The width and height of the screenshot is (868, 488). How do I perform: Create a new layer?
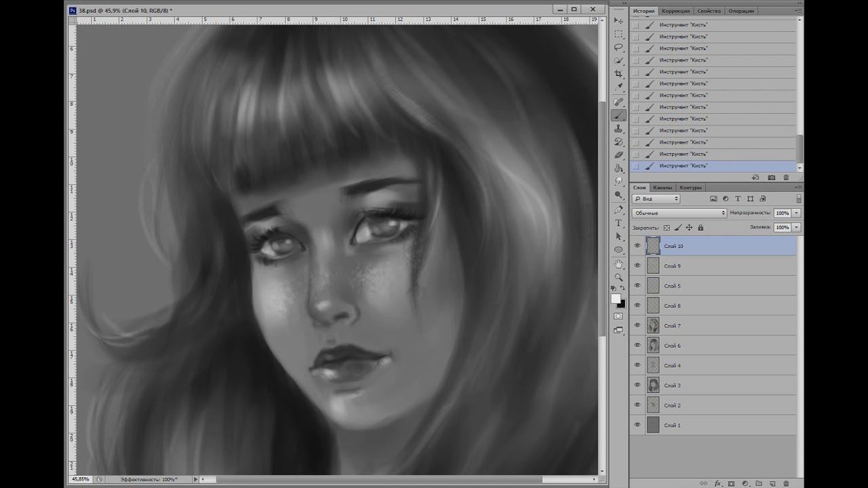point(772,483)
